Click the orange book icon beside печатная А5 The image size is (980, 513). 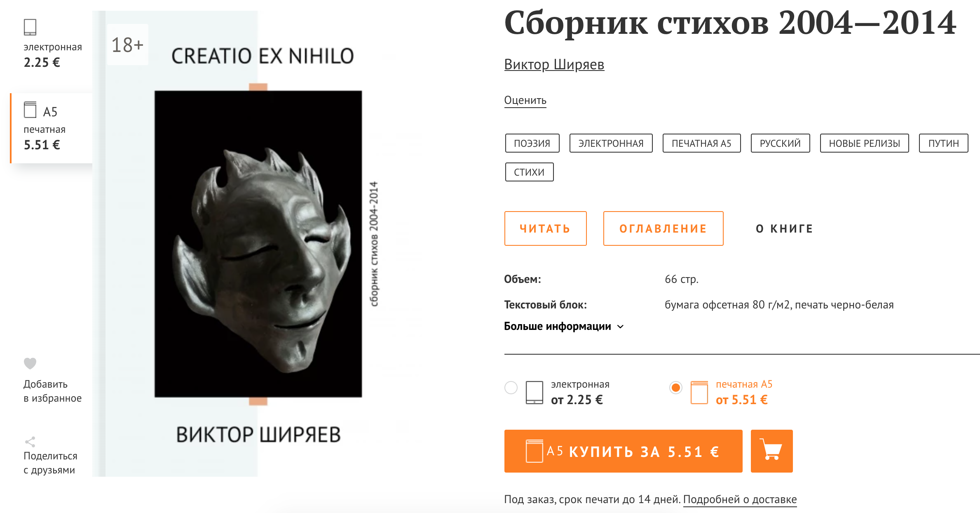(x=699, y=392)
